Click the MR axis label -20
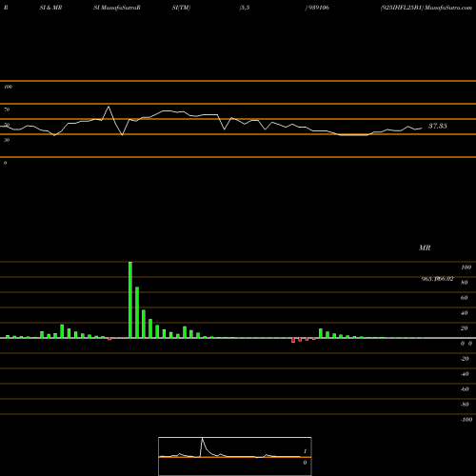Viewport: 476px width, 476px height. pyautogui.click(x=465, y=359)
